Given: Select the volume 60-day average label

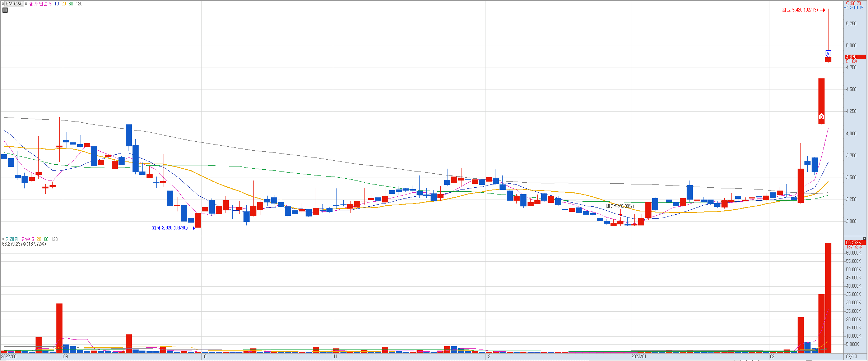Looking at the screenshot, I should point(46,239).
